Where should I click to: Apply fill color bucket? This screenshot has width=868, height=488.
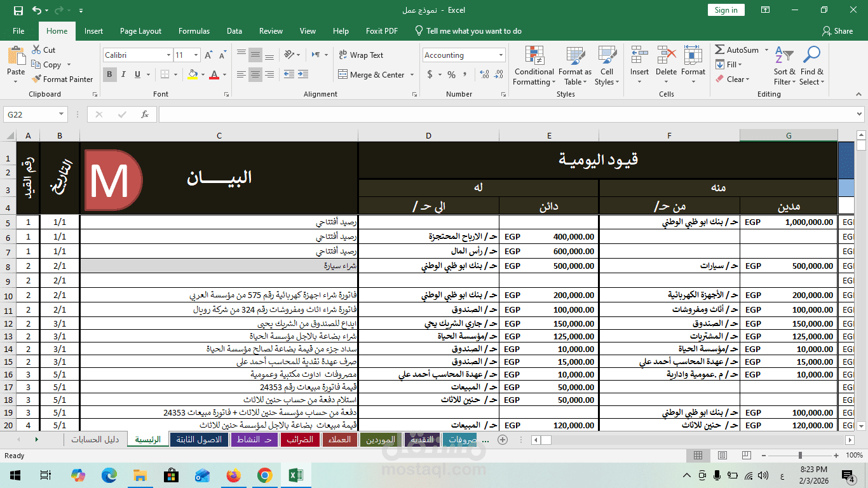click(x=193, y=75)
